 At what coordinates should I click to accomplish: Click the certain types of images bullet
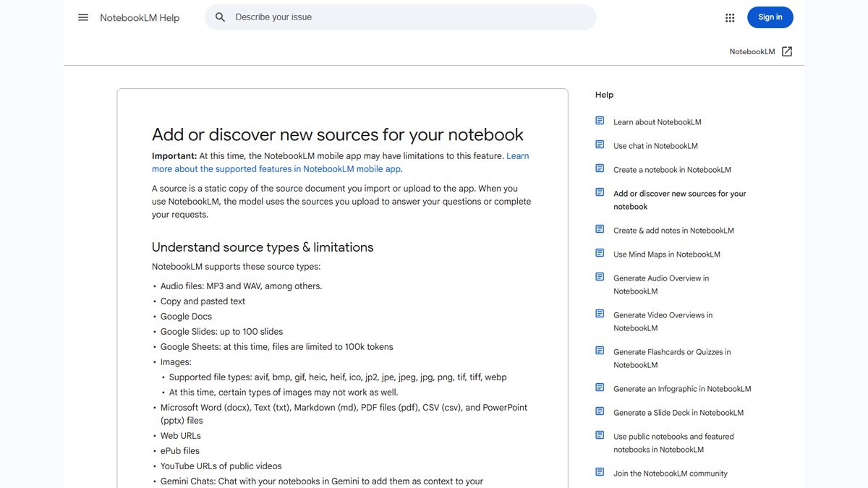tap(284, 393)
